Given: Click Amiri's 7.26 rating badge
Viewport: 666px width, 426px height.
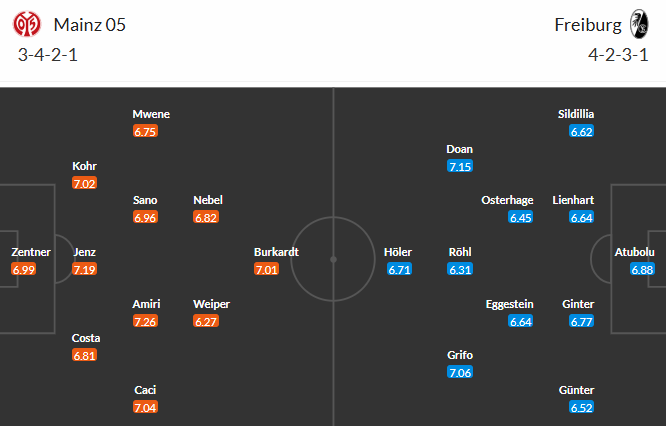Looking at the screenshot, I should [146, 321].
